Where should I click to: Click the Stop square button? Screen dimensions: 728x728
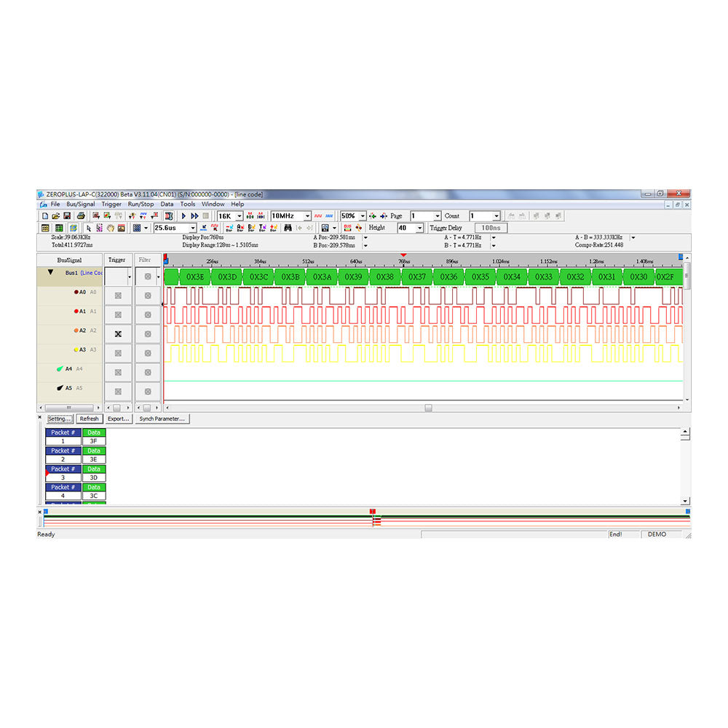(206, 216)
